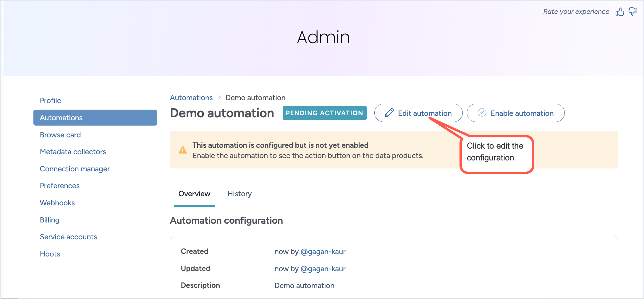Screen dimensions: 644x299
Task: Select the Overview tab
Action: (194, 194)
